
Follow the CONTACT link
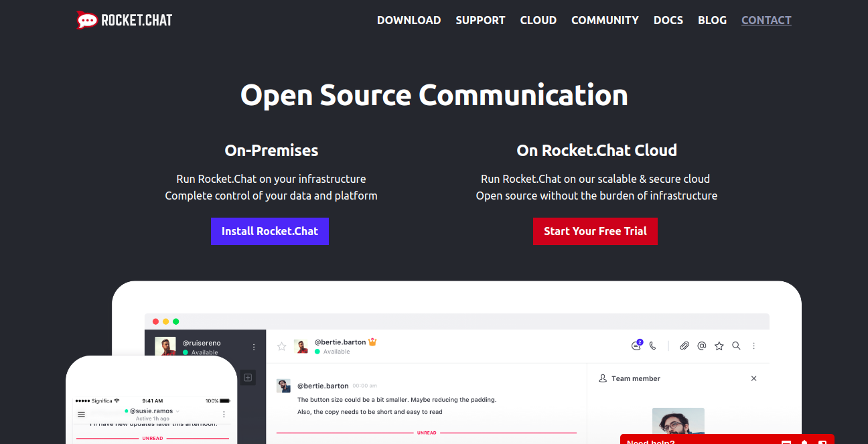[766, 20]
